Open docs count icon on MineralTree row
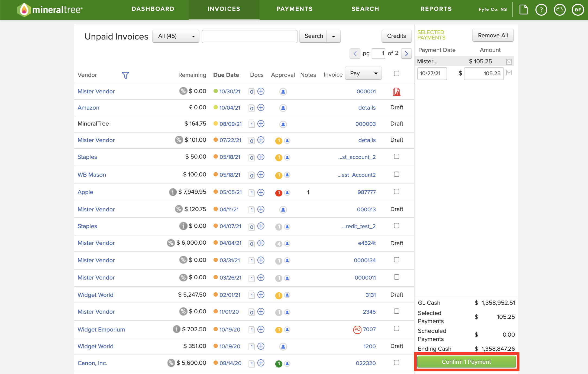The height and width of the screenshot is (374, 588). (x=252, y=124)
